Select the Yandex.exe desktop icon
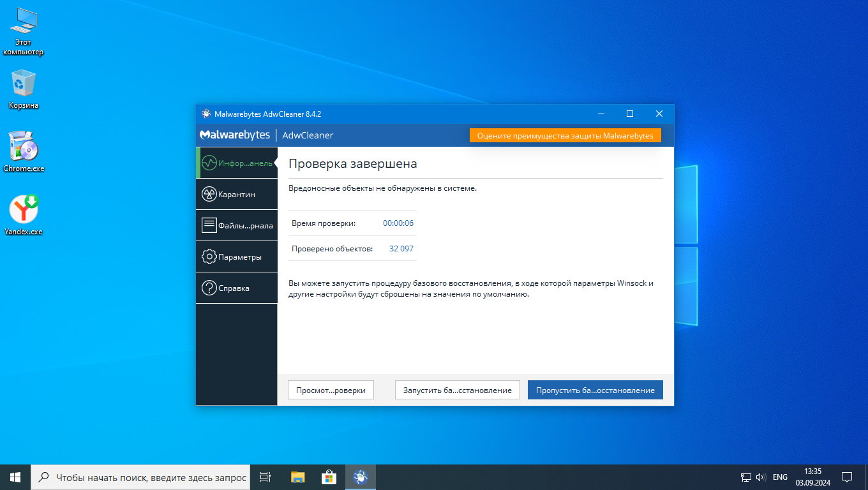Screen dimensions: 868x490 pos(24,215)
